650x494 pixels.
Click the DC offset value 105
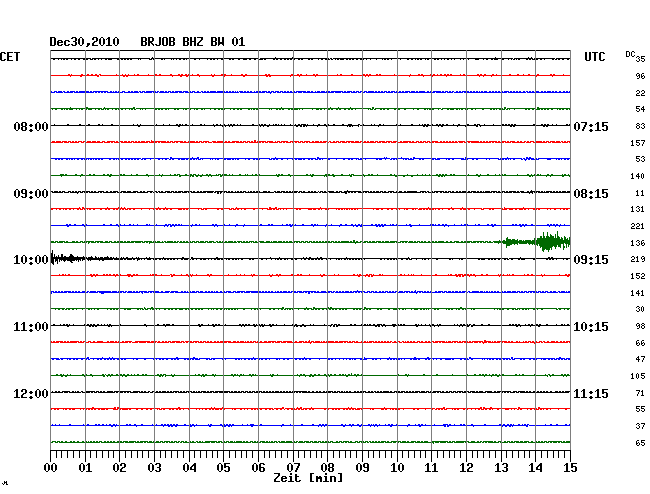click(x=638, y=376)
